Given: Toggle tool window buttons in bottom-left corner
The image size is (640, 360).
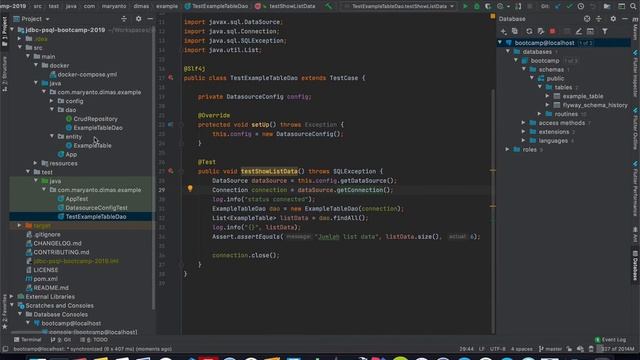Looking at the screenshot, I should coord(5,349).
